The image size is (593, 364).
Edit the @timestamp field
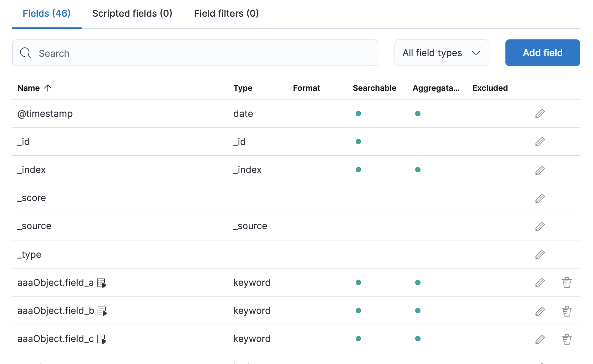coord(540,114)
